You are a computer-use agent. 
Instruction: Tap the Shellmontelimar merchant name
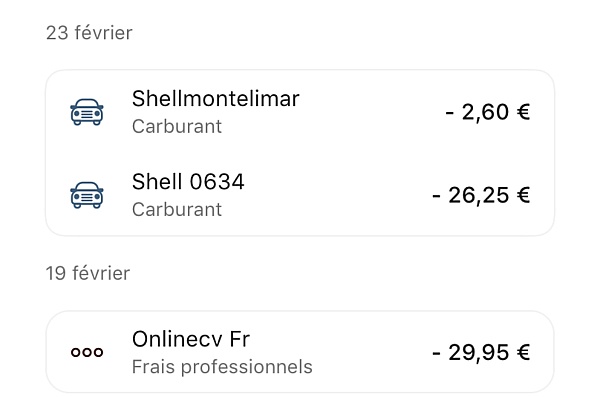(x=215, y=98)
